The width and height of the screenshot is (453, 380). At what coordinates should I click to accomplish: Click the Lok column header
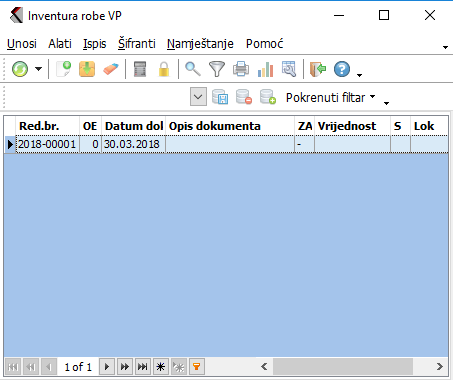429,126
